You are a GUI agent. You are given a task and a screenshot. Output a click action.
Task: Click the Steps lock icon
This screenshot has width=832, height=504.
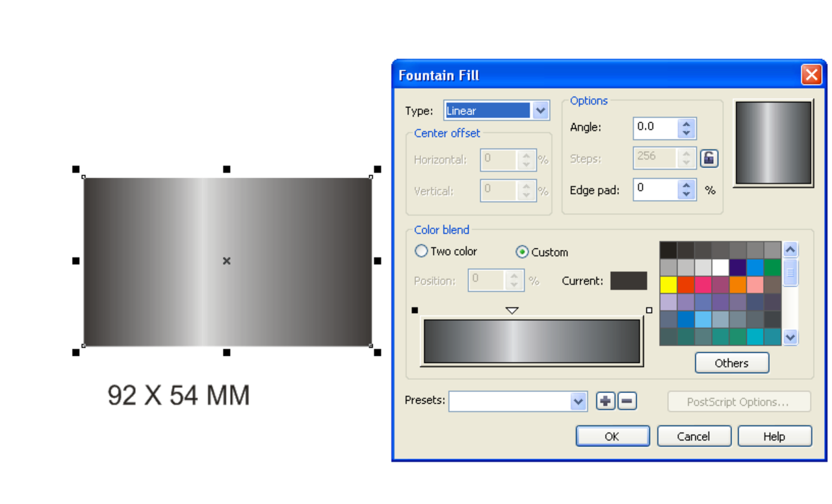tap(709, 158)
